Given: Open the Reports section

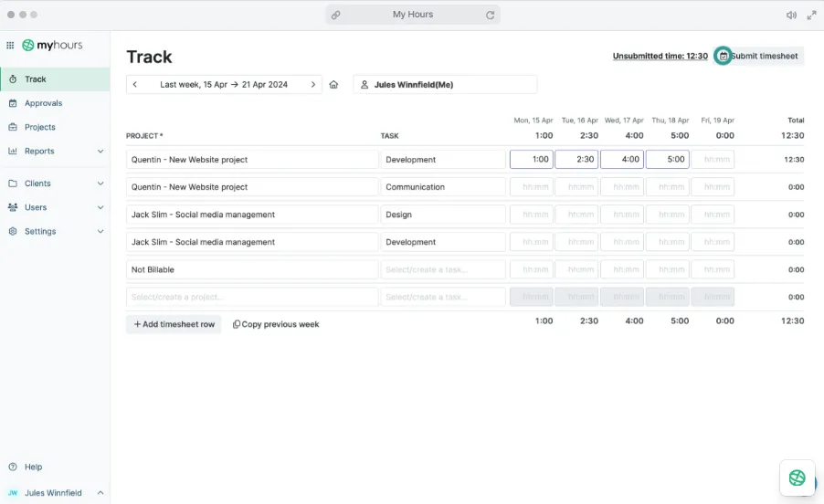Looking at the screenshot, I should [x=55, y=152].
